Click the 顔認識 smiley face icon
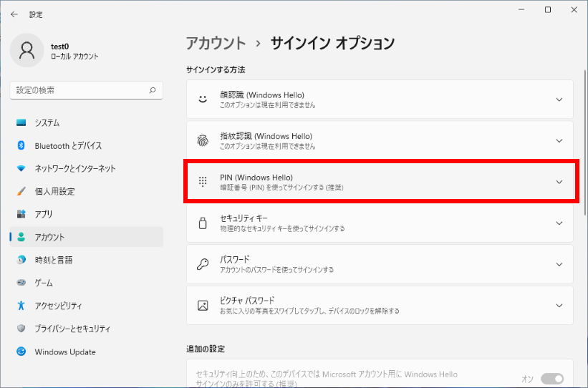This screenshot has height=388, width=588. (x=203, y=100)
